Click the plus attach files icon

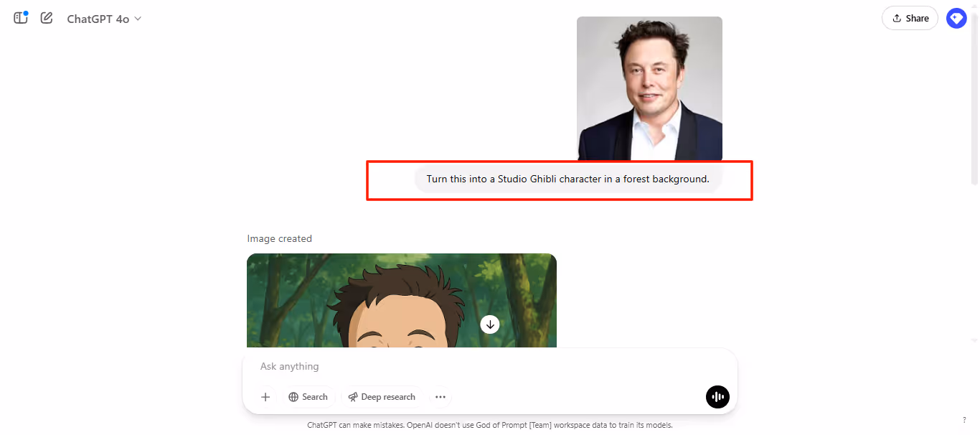[265, 397]
